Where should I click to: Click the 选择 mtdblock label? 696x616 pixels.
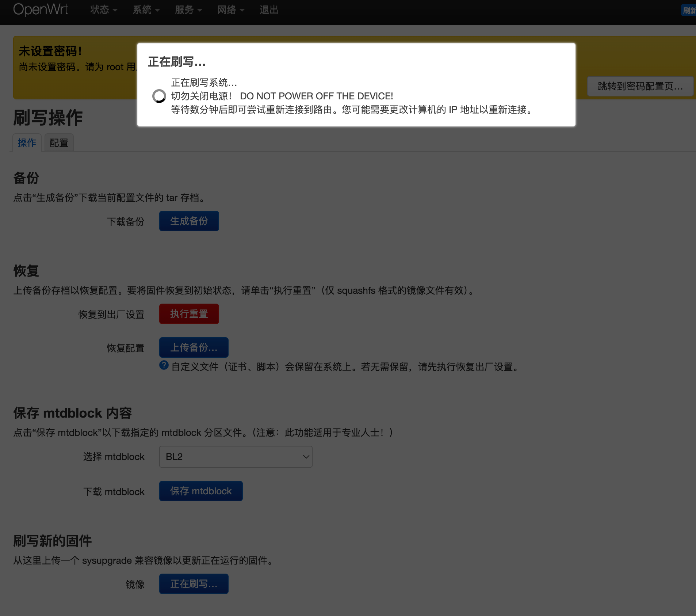click(114, 457)
